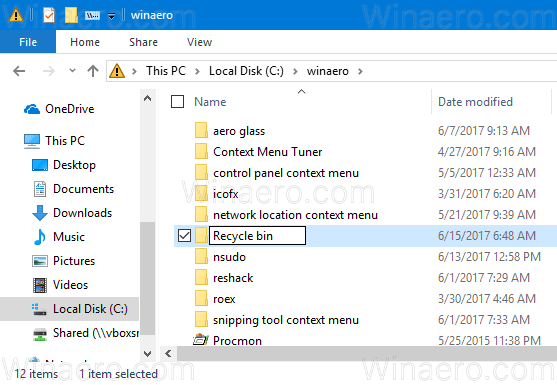
Task: Select the 'aero glass' folder name
Action: point(239,131)
